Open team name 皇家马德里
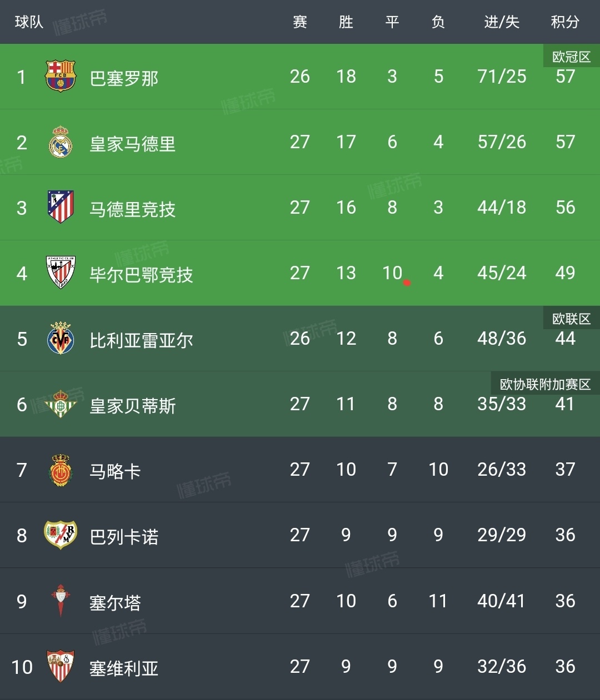Image resolution: width=600 pixels, height=700 pixels. [x=133, y=144]
